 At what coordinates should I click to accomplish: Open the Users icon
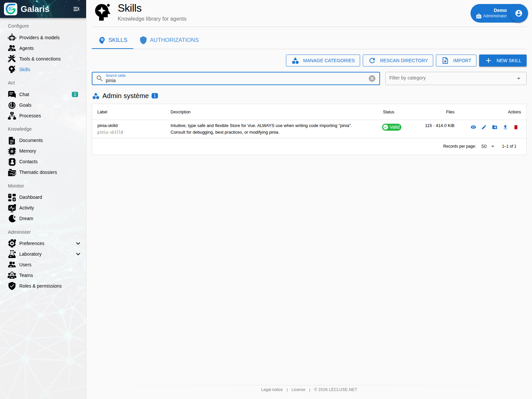pyautogui.click(x=12, y=265)
